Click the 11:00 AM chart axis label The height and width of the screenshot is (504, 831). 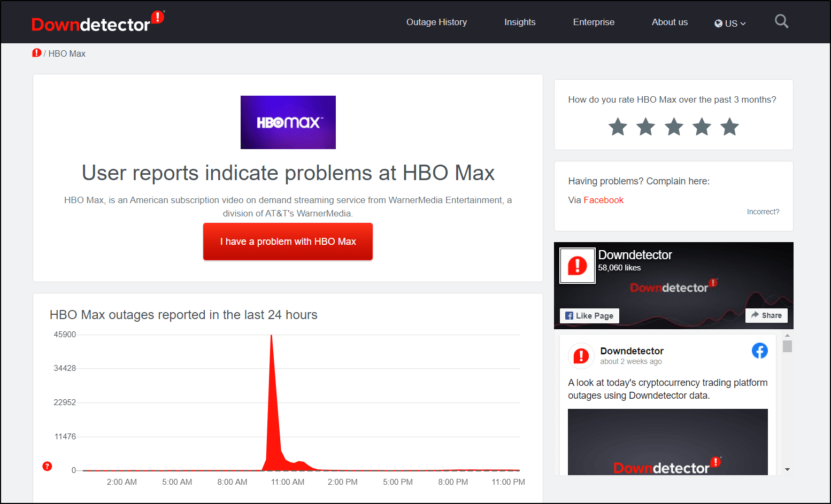coord(288,482)
